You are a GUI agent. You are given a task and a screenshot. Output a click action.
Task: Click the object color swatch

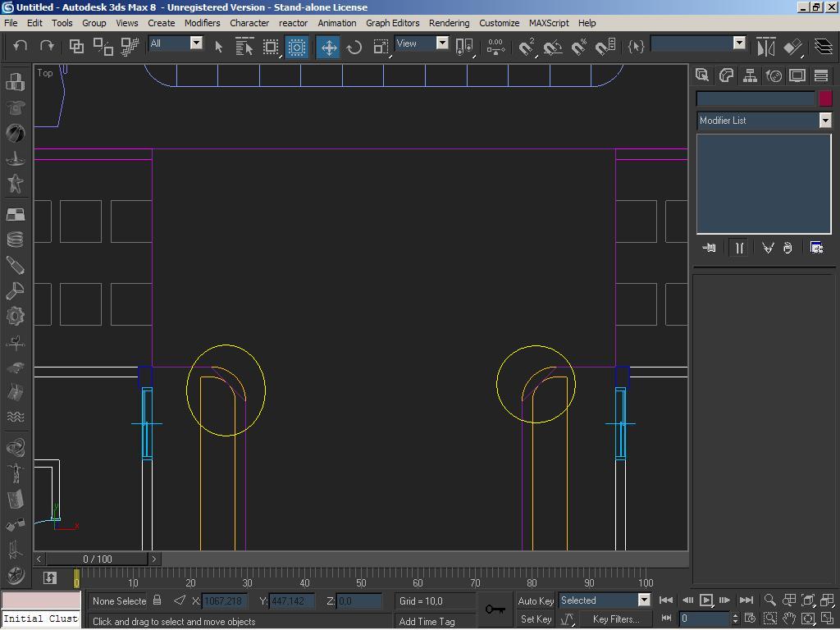point(825,98)
